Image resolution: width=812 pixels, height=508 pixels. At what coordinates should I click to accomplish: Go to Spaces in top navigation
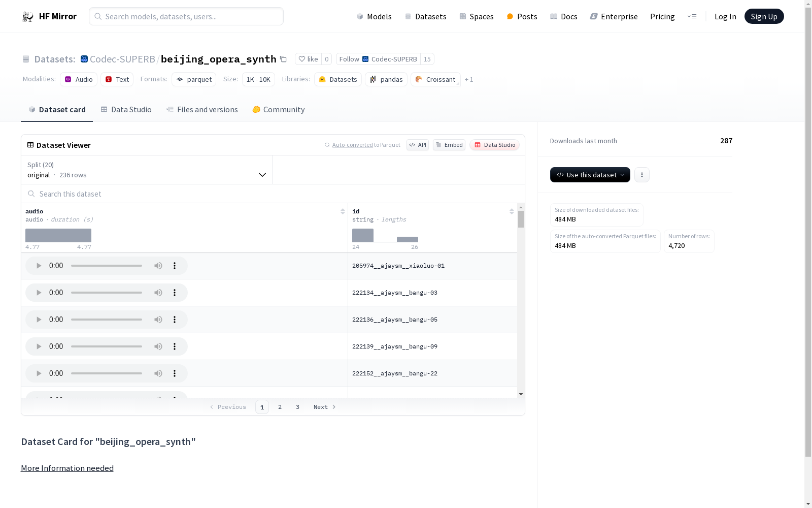(477, 16)
